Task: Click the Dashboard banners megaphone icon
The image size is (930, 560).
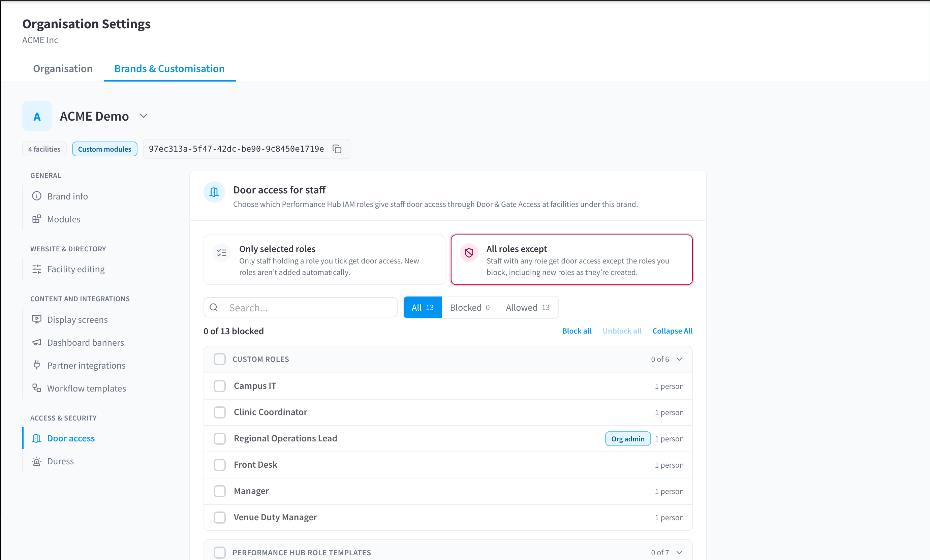Action: tap(37, 342)
